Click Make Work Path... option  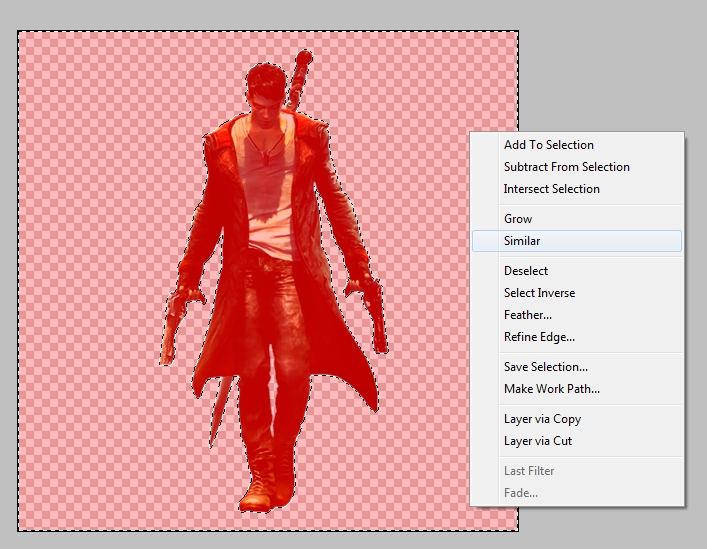(577, 389)
